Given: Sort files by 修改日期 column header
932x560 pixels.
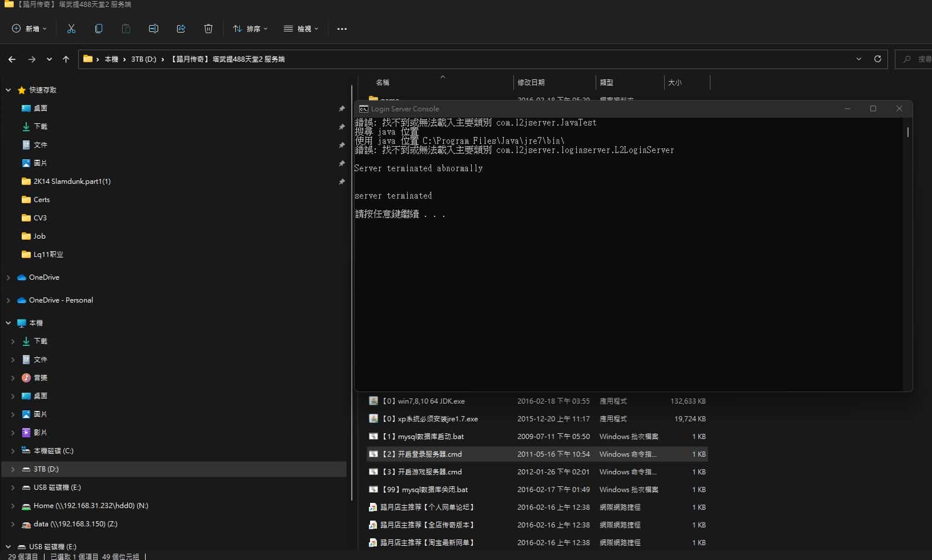Looking at the screenshot, I should [531, 83].
